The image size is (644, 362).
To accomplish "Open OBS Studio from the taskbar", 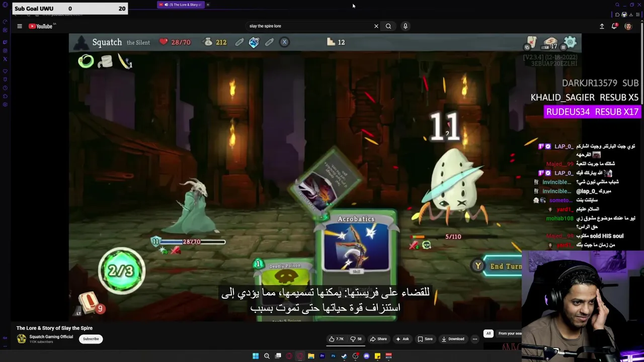I will click(355, 356).
